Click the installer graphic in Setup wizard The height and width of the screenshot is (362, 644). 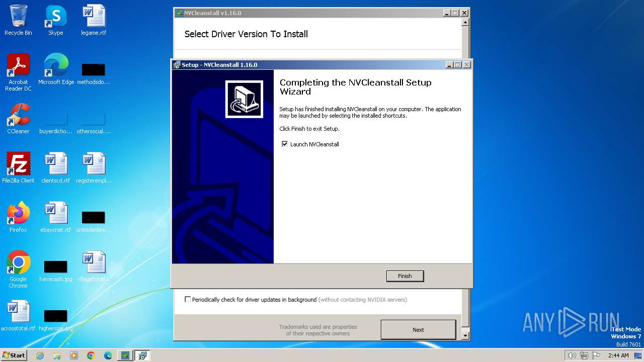pos(244,99)
